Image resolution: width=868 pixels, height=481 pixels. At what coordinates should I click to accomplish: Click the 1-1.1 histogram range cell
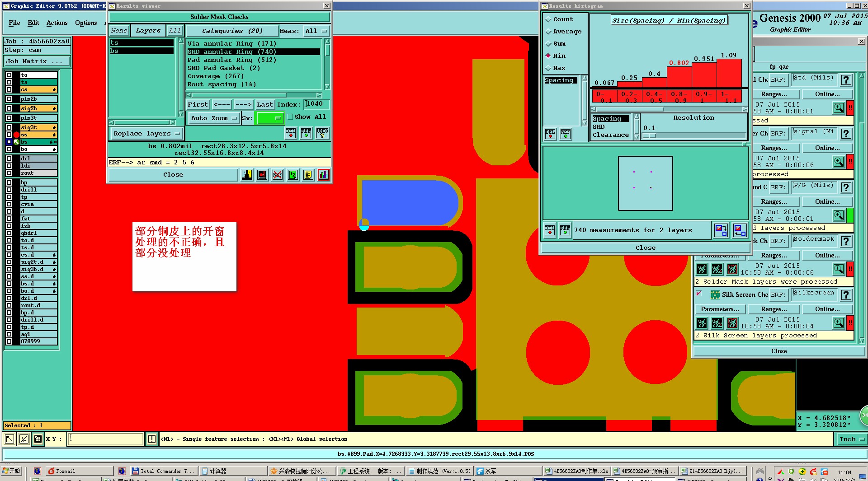729,97
